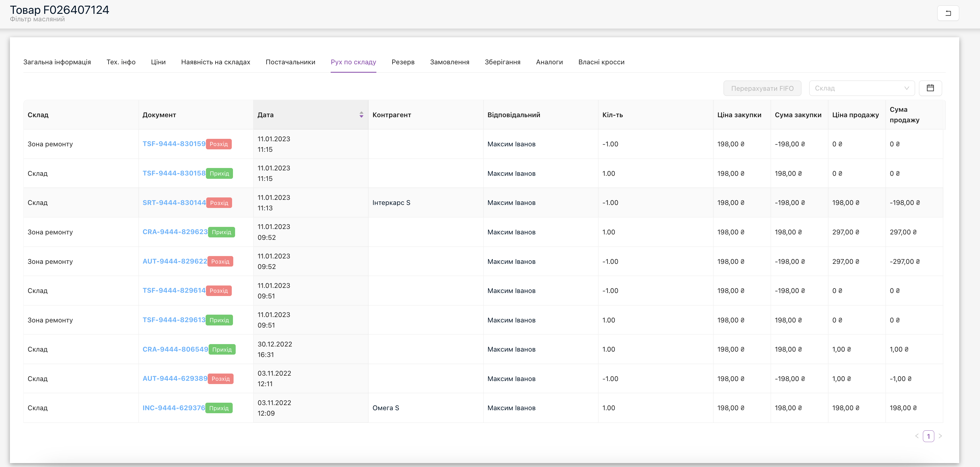Click Розхід badge on TSF-9444-829614

219,290
